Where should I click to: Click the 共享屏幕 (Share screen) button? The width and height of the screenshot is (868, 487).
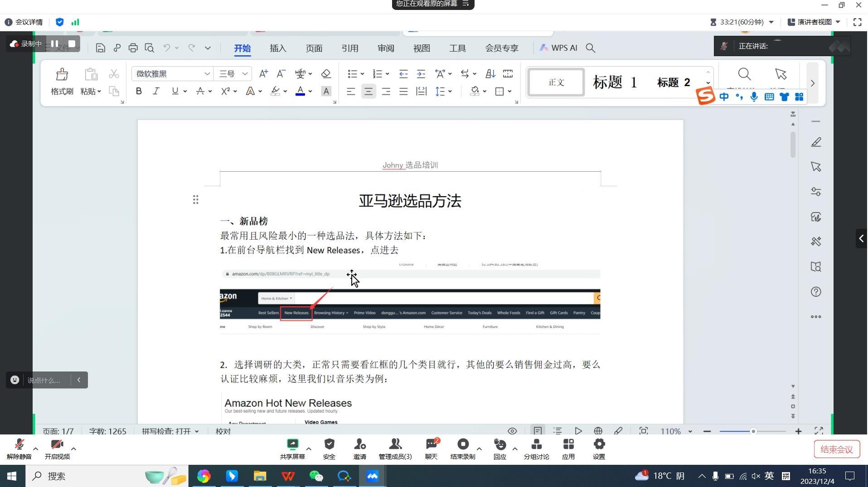tap(293, 449)
